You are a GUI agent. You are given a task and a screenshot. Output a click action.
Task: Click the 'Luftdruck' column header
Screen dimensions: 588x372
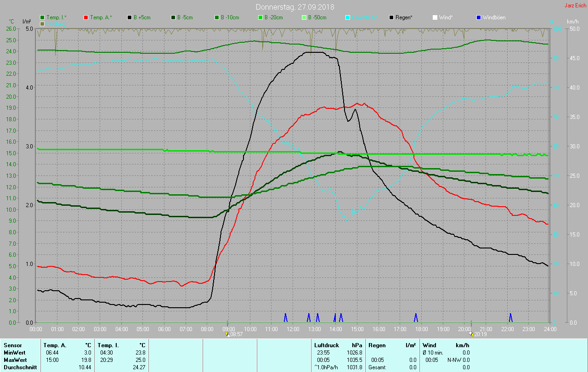tap(327, 345)
